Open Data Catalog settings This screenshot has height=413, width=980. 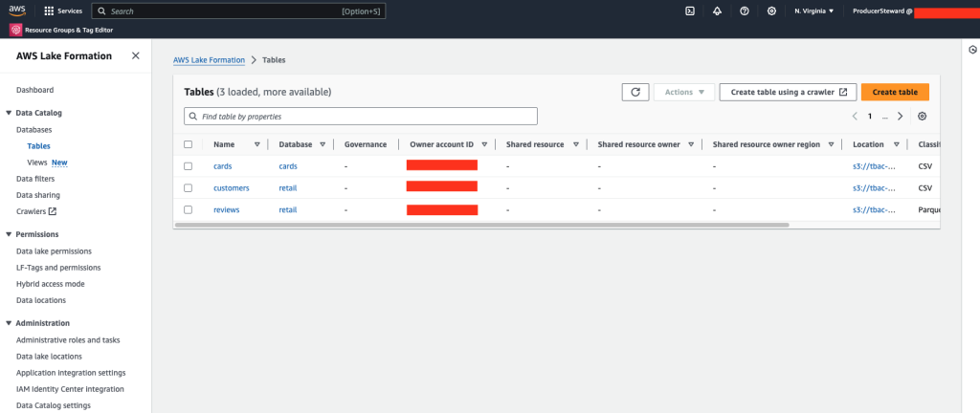click(x=54, y=405)
